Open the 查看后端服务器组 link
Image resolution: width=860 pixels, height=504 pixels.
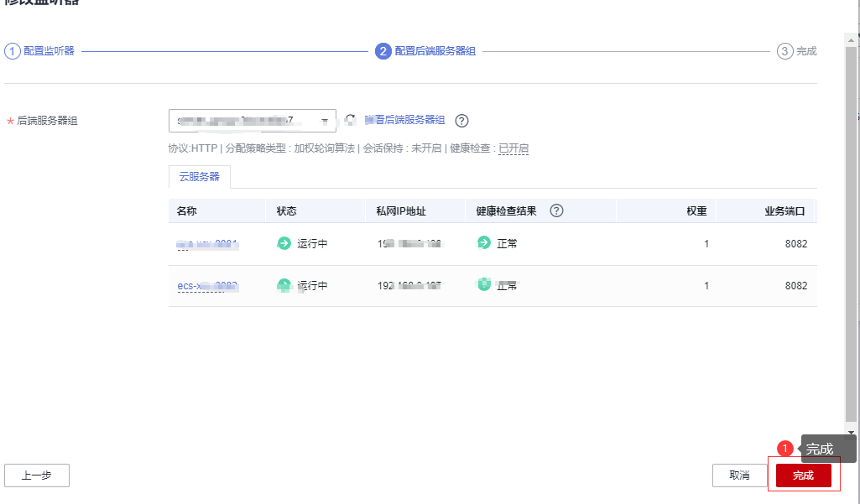tap(404, 120)
